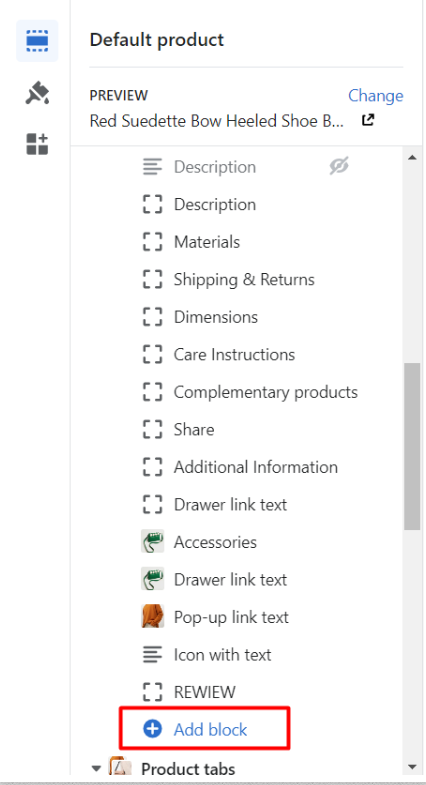This screenshot has width=426, height=785.
Task: Select the Accessories block thumbnail icon
Action: coord(152,542)
